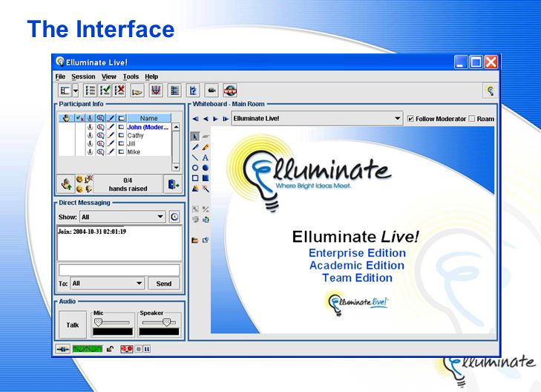The image size is (541, 392).
Task: Click the Talk button
Action: tap(73, 324)
